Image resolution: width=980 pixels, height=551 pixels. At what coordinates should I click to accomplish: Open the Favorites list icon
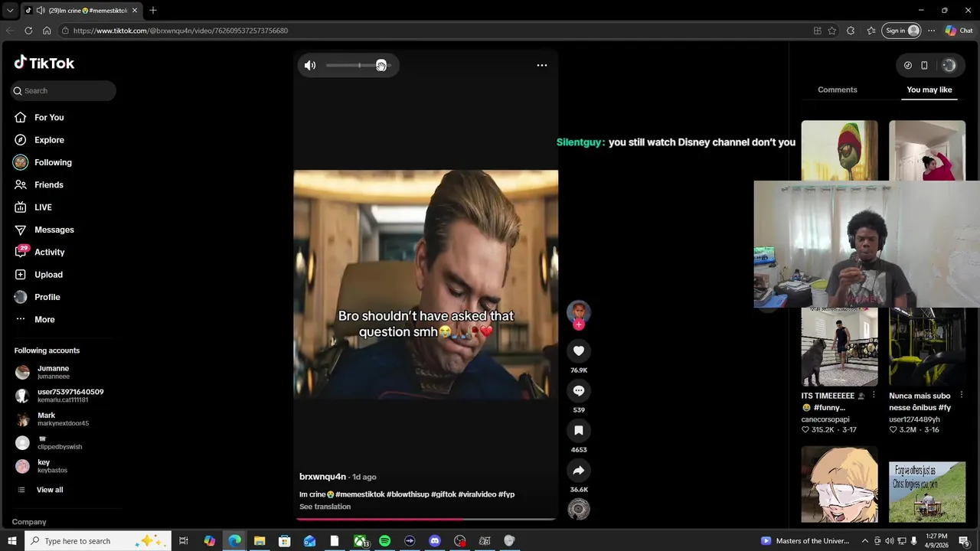pyautogui.click(x=871, y=31)
